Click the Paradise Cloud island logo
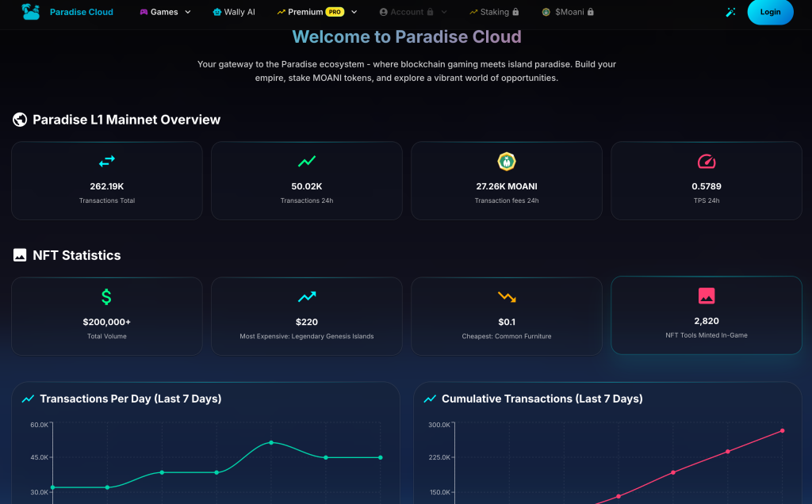Viewport: 812px width, 504px height. 31,12
